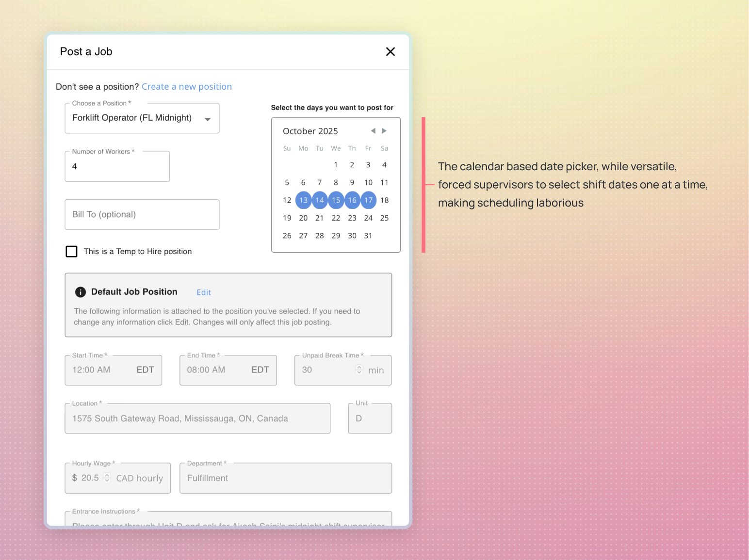Viewport: 749px width, 560px height.
Task: Go to previous month in calendar
Action: click(x=373, y=131)
